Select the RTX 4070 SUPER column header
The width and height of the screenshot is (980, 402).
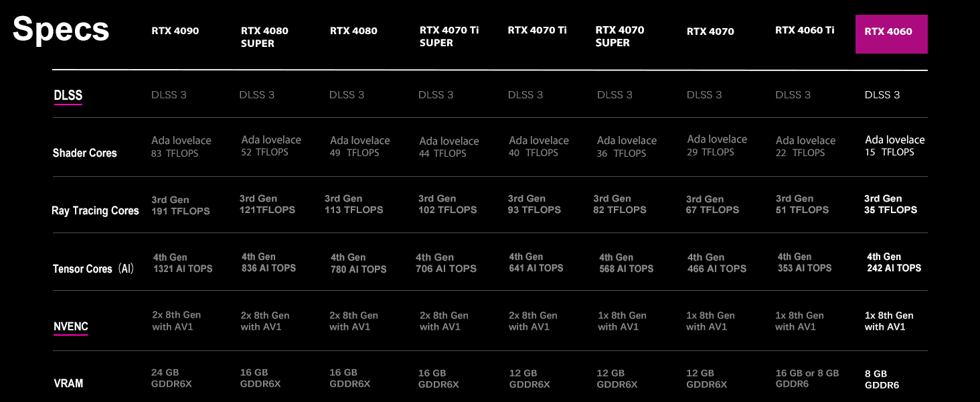(x=620, y=36)
